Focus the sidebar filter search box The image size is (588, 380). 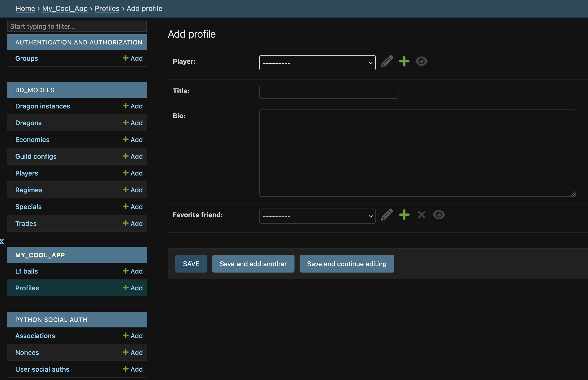pos(77,26)
